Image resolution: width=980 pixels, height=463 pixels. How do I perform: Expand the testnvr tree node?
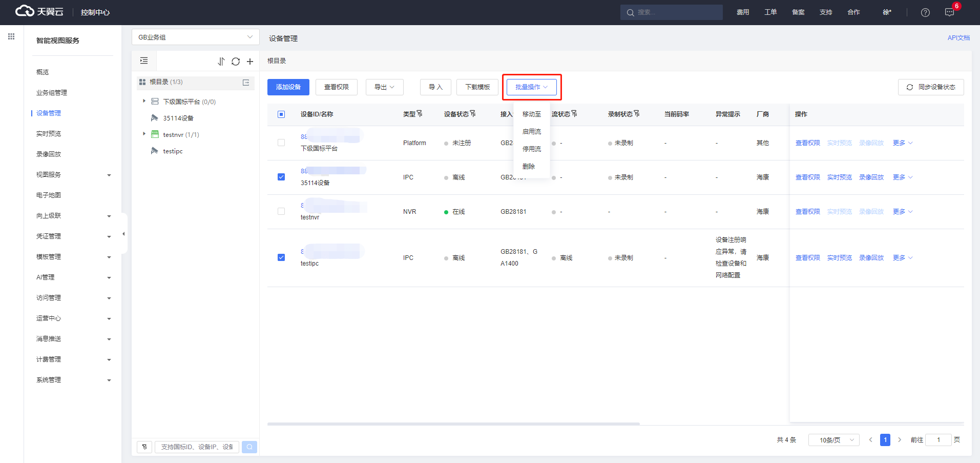[144, 134]
